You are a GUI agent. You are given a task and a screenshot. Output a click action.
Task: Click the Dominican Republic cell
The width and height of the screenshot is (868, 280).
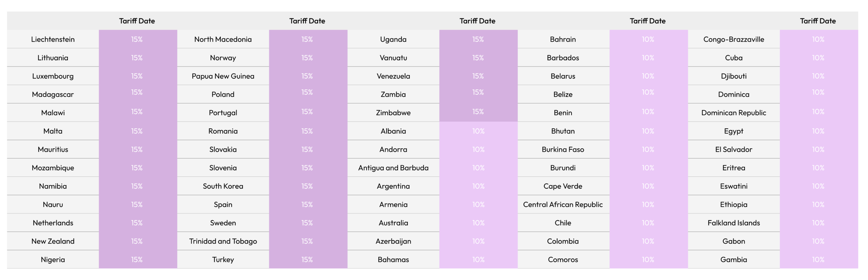click(x=734, y=113)
